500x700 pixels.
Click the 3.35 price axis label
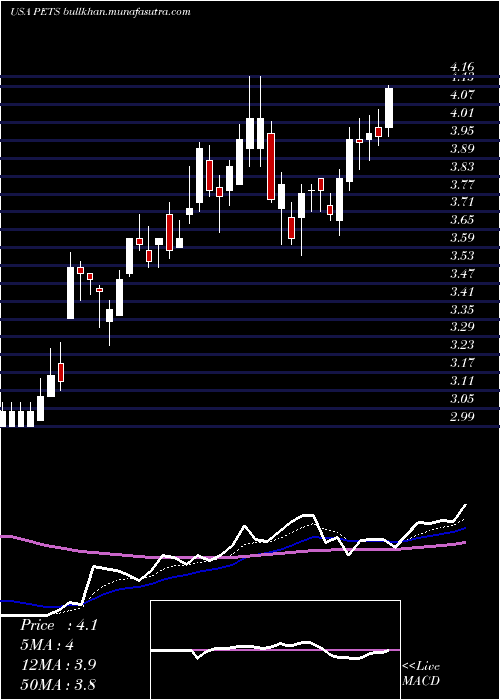(x=462, y=309)
